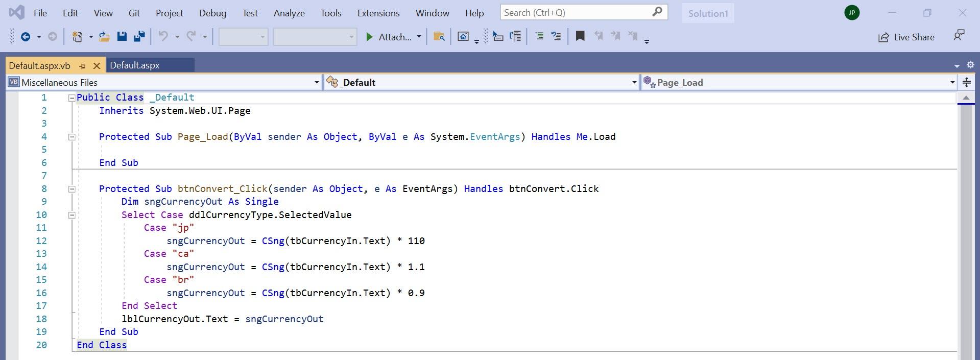Open the Window menu
The image size is (980, 360).
pos(433,13)
